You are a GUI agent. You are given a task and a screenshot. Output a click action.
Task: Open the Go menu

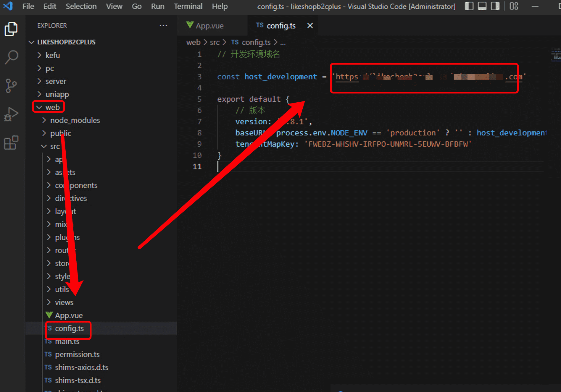pos(136,6)
